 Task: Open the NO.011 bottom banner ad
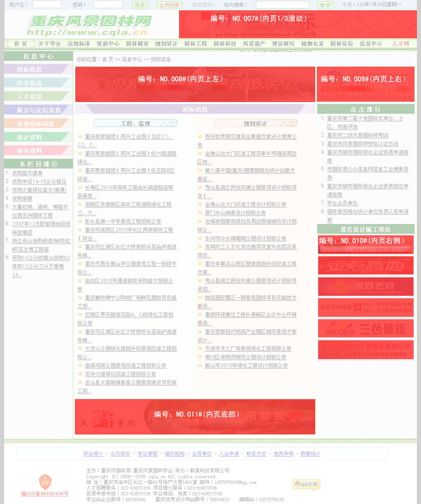[x=195, y=417]
